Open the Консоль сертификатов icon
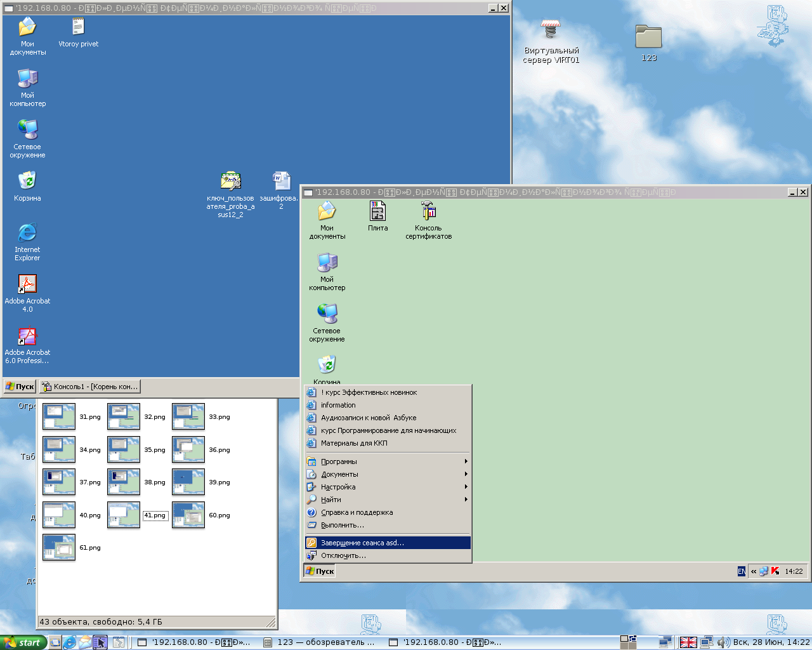 pos(428,211)
